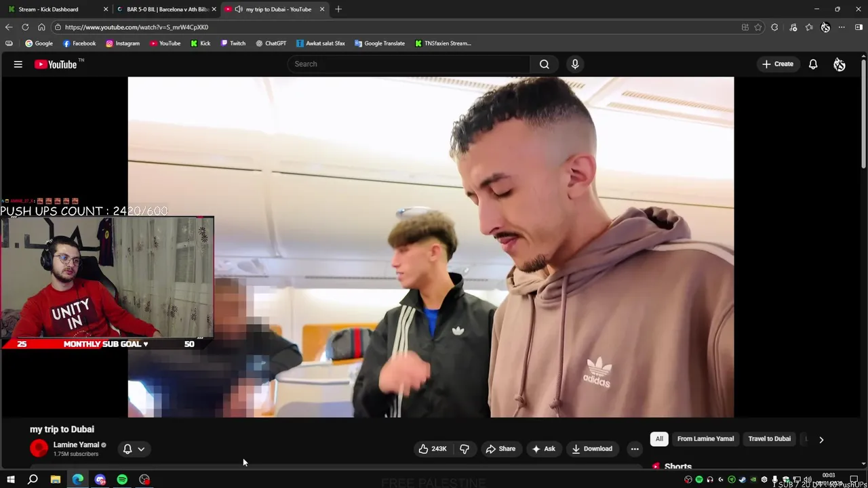
Task: Select the my trip to Dubai tab
Action: pos(274,9)
